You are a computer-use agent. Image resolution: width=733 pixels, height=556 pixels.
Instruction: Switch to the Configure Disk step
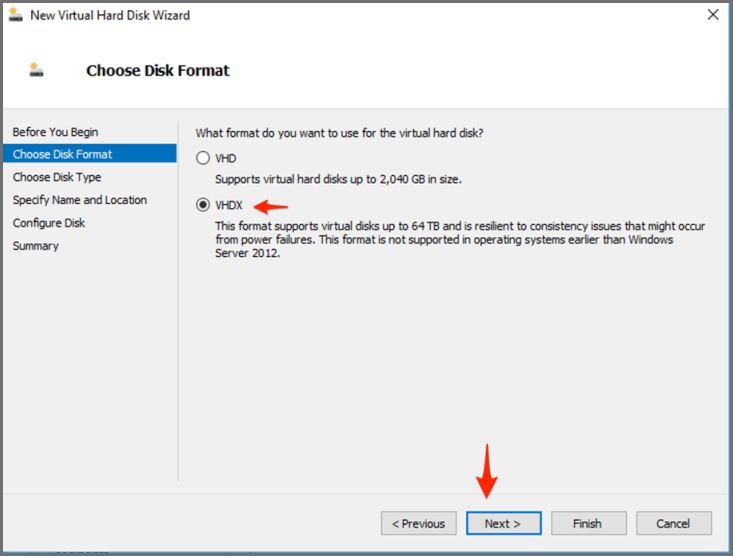point(49,223)
